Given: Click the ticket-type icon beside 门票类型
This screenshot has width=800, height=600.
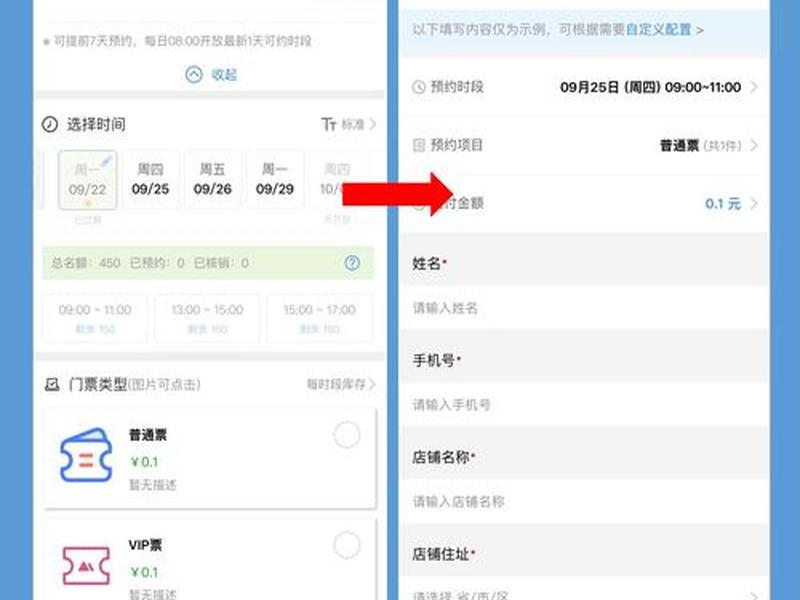Looking at the screenshot, I should 52,385.
